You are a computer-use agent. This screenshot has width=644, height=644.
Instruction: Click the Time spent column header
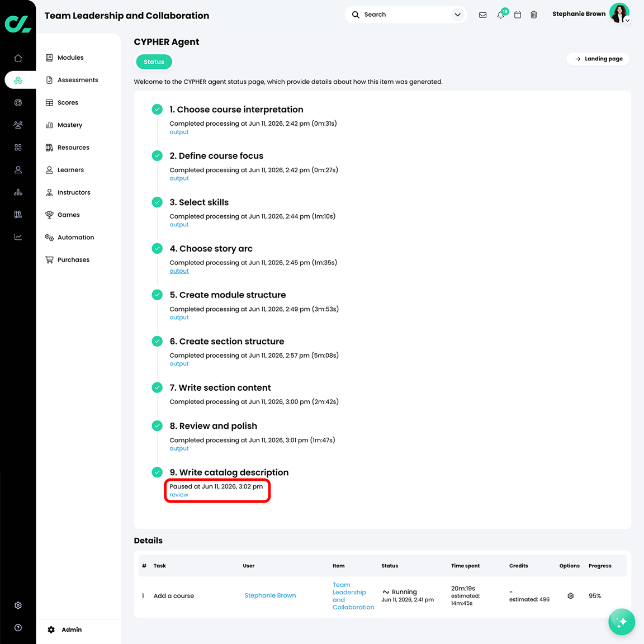pos(465,566)
